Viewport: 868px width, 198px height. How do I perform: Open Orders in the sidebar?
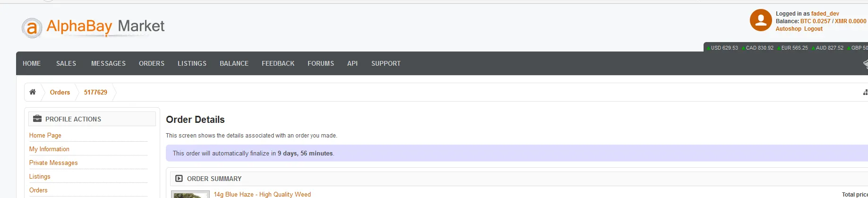(38, 190)
